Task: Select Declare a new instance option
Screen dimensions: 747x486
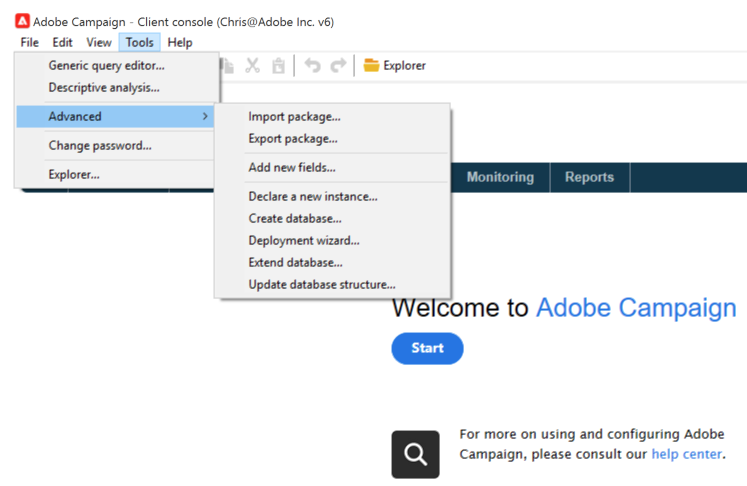Action: click(333, 196)
